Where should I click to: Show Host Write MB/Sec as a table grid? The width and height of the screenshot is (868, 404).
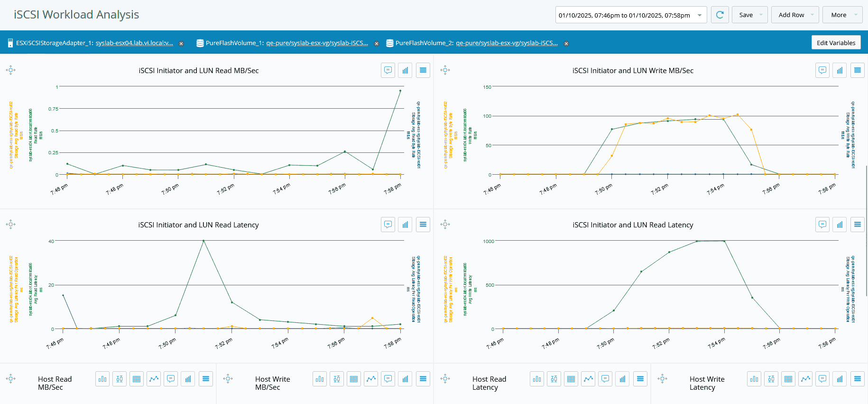[354, 379]
